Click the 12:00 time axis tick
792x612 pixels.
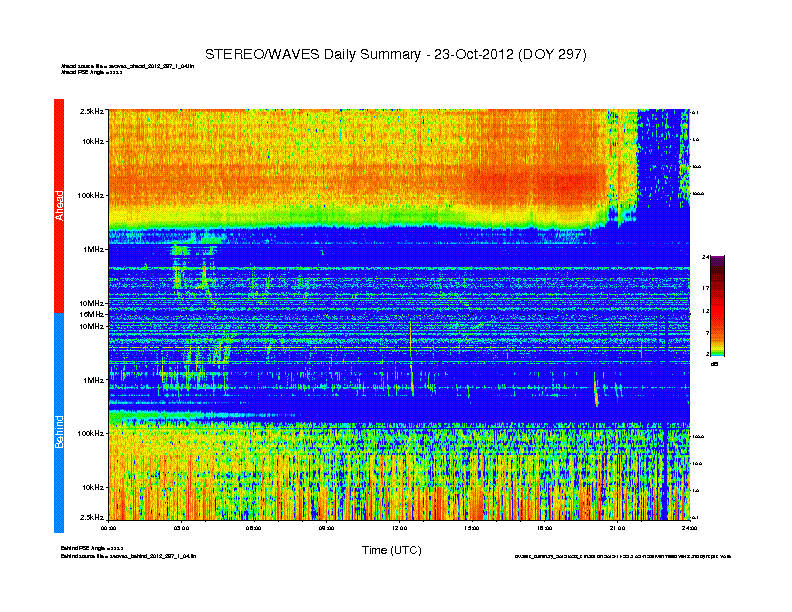400,527
